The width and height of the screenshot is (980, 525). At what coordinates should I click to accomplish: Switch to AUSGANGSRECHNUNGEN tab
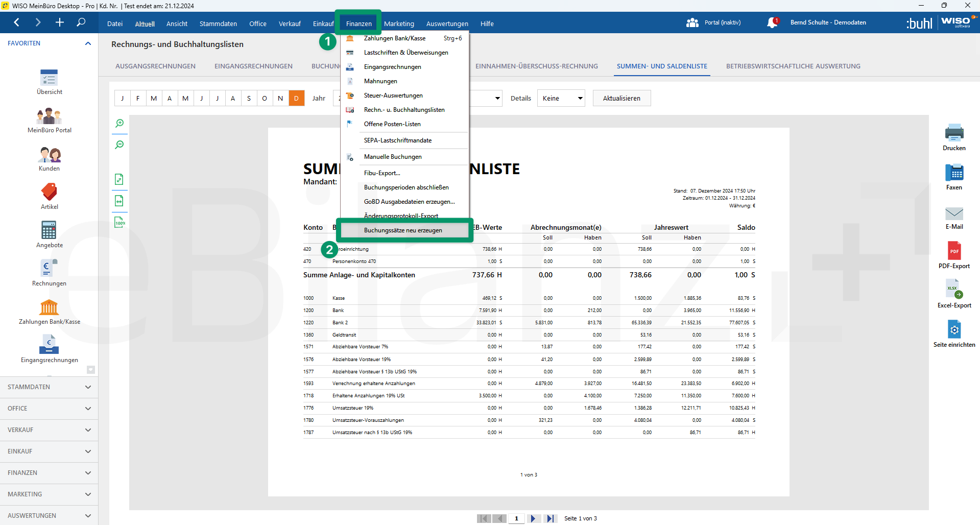coord(155,66)
